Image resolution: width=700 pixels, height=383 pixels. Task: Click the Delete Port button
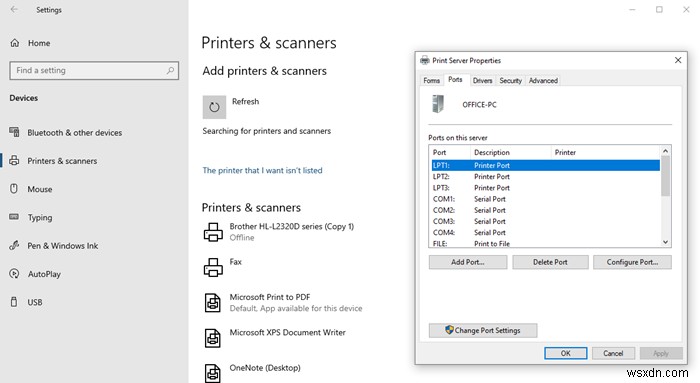(550, 262)
